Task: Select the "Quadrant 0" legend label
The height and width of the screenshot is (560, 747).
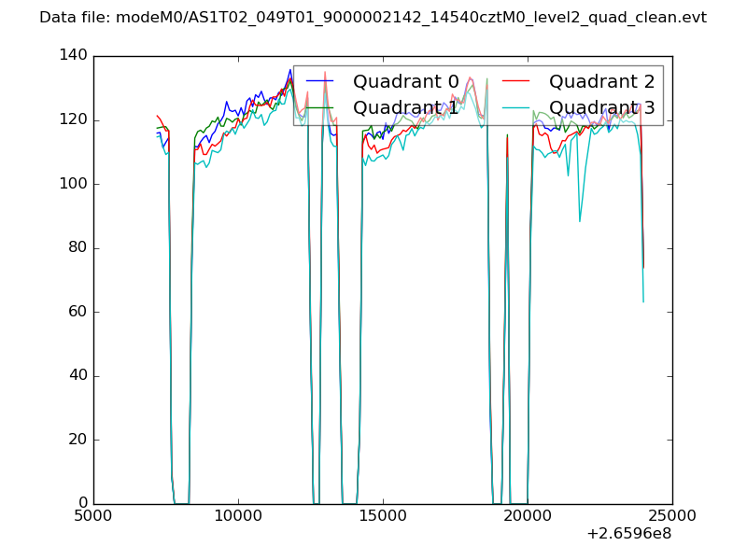Action: point(406,82)
